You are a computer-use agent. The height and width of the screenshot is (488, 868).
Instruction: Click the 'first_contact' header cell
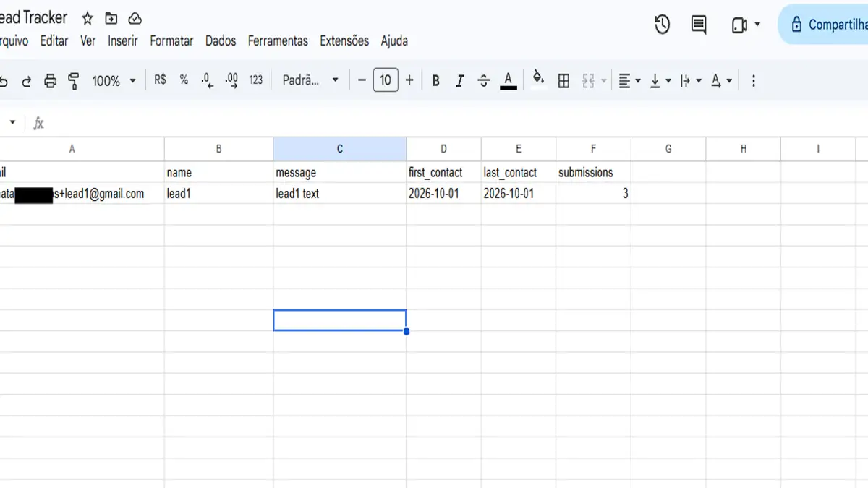coord(443,172)
